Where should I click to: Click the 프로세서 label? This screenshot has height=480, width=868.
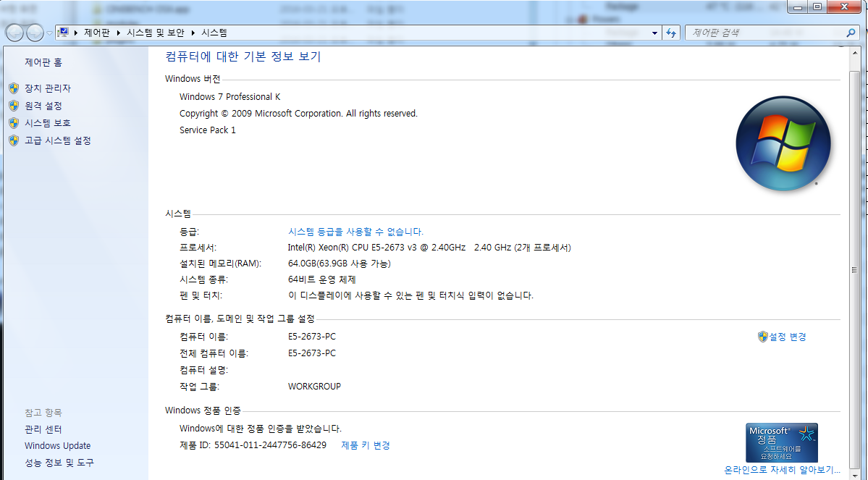point(198,248)
